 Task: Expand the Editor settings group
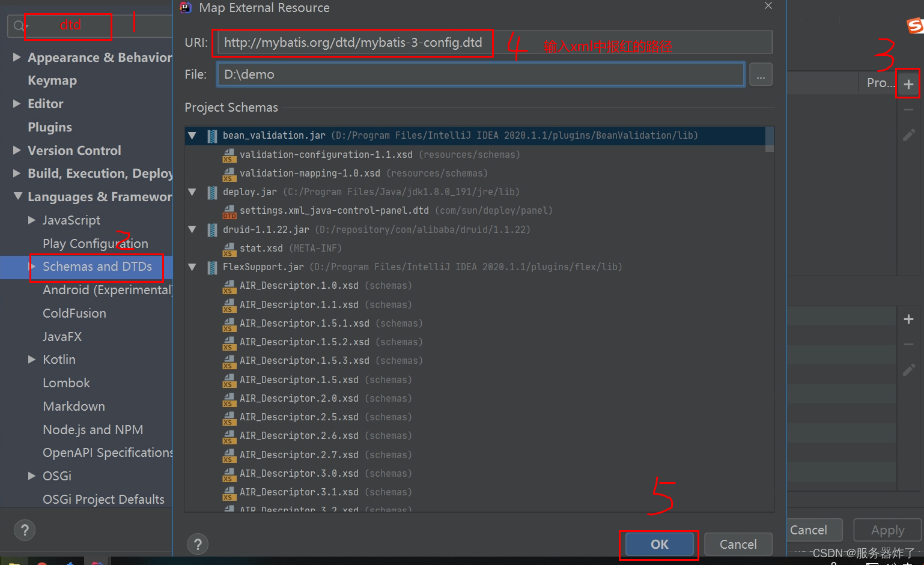tap(17, 103)
